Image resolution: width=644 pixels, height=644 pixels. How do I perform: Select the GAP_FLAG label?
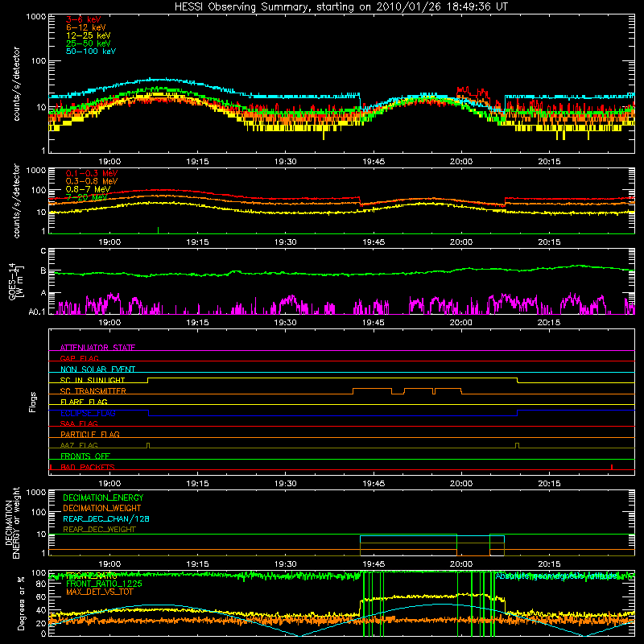pos(79,358)
